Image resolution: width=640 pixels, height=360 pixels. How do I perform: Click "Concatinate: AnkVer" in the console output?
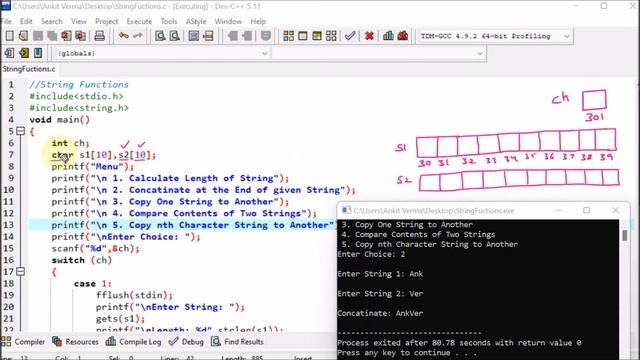(380, 313)
